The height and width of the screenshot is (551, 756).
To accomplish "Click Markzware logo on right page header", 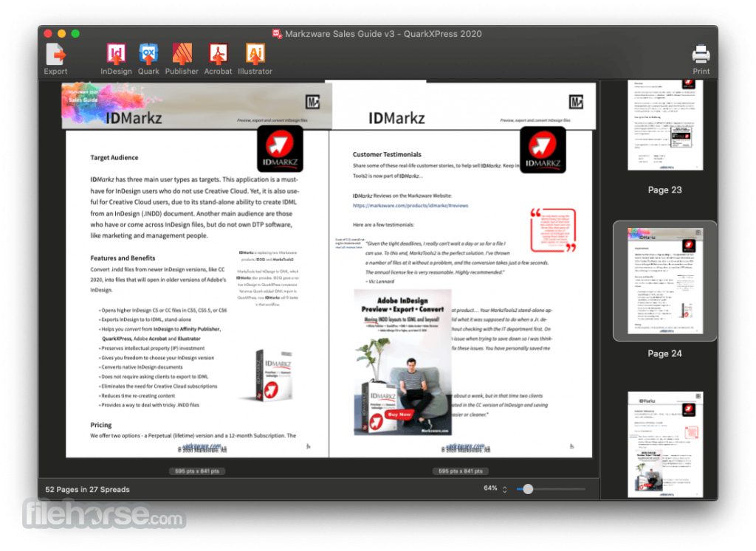I will coord(576,102).
